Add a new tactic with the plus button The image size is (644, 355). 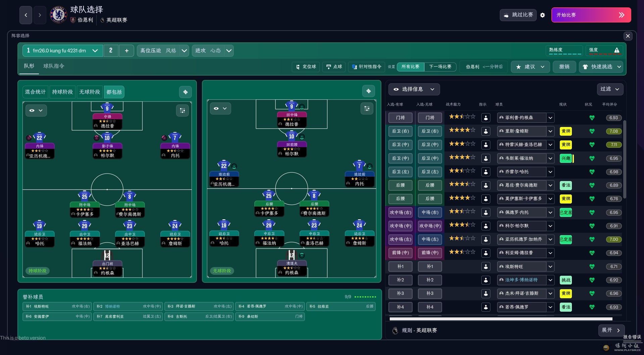[126, 51]
